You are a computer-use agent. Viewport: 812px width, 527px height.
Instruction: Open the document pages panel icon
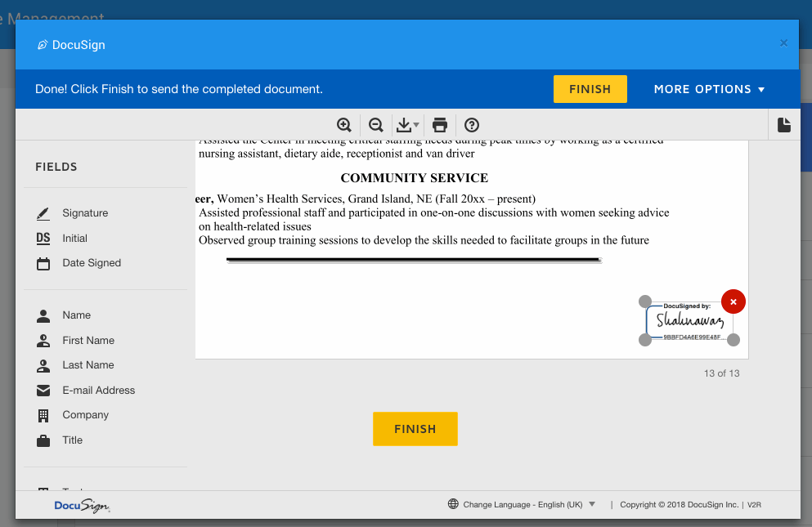[x=783, y=125]
